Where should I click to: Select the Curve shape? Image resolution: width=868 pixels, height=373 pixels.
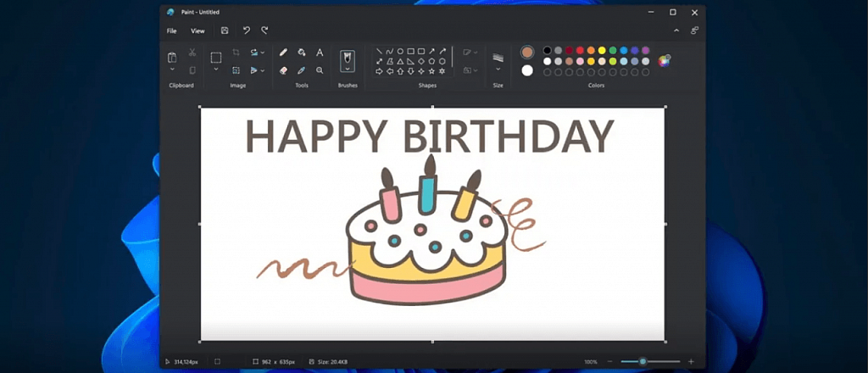(x=390, y=52)
